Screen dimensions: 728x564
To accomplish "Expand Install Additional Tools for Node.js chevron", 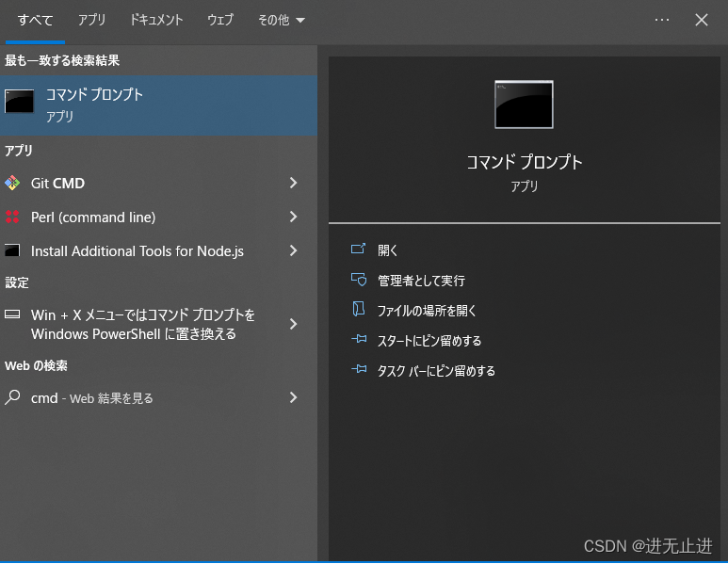I will (294, 250).
